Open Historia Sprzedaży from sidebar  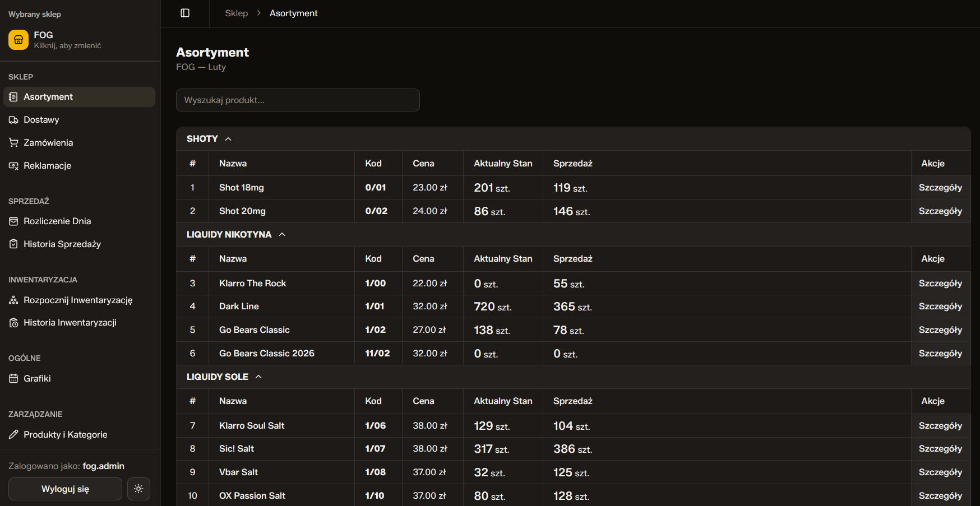click(62, 244)
